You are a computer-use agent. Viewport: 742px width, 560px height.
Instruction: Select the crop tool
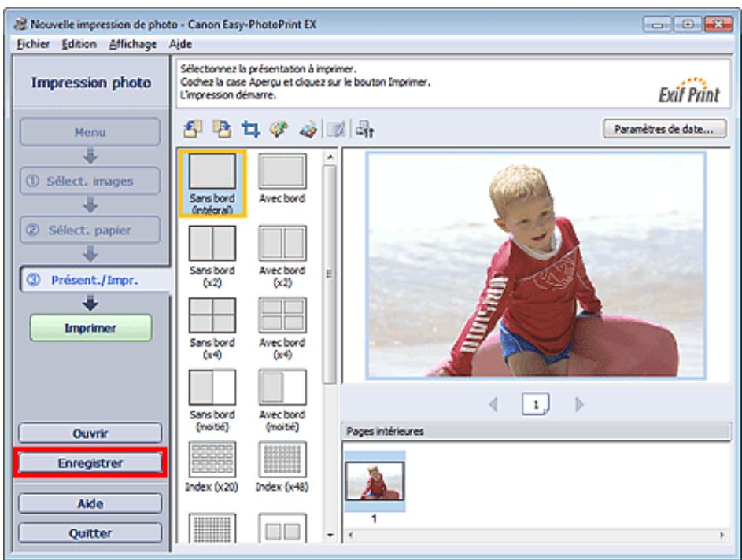[x=250, y=129]
